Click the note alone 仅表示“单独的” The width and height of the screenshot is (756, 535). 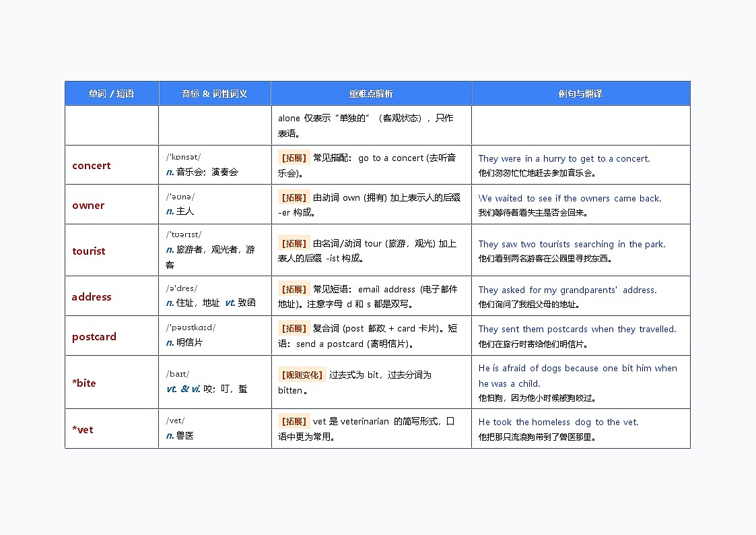point(366,125)
